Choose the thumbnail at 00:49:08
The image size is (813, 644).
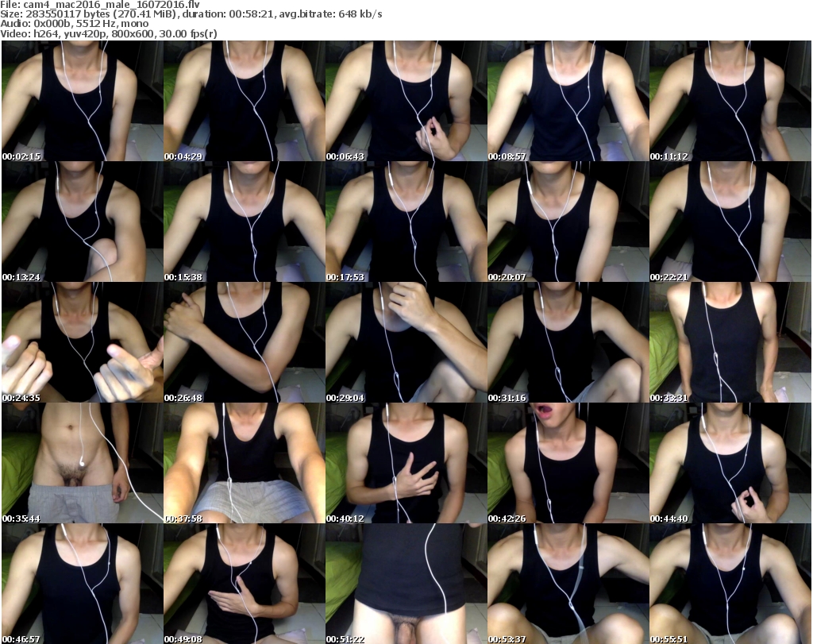point(245,584)
